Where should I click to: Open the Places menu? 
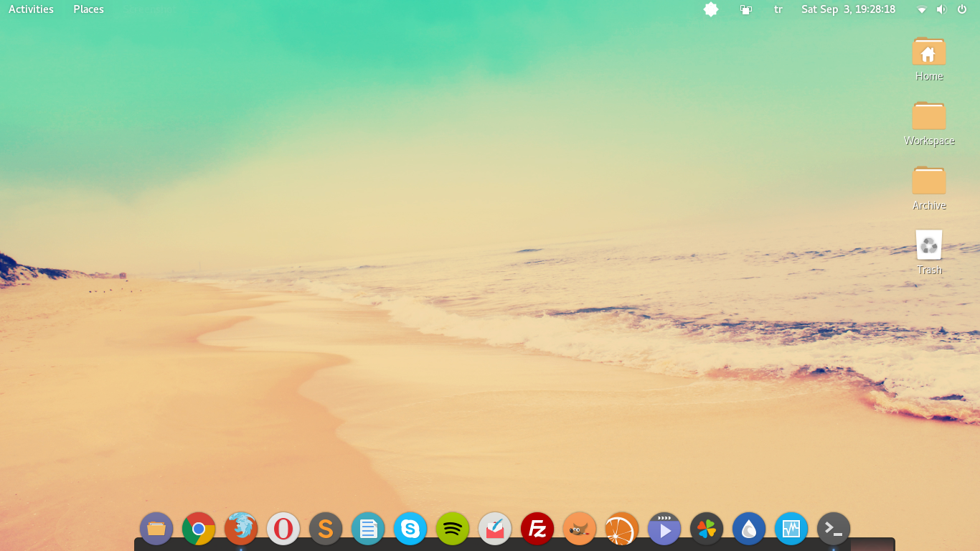(x=88, y=9)
